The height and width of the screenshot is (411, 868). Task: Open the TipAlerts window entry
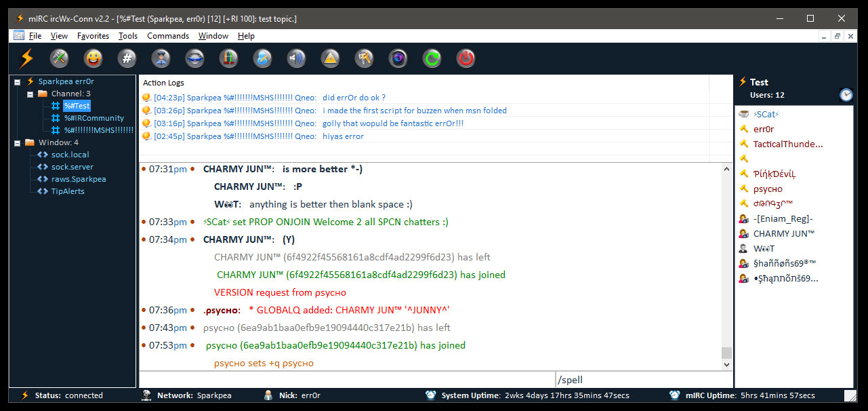point(68,191)
